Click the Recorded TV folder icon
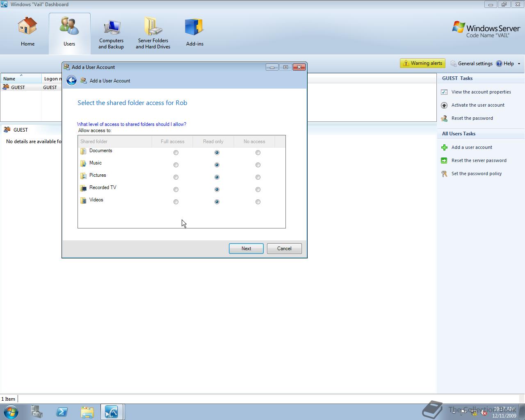The image size is (525, 420). tap(83, 188)
